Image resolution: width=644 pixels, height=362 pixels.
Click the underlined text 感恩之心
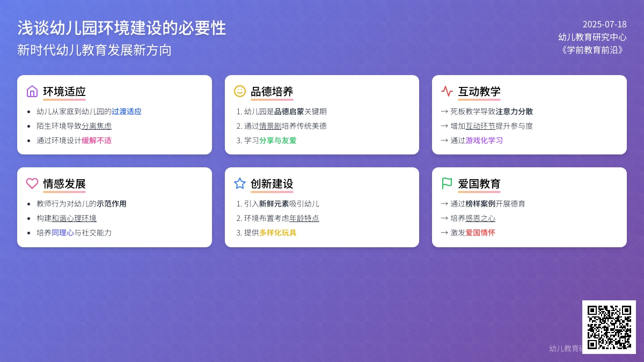click(480, 218)
